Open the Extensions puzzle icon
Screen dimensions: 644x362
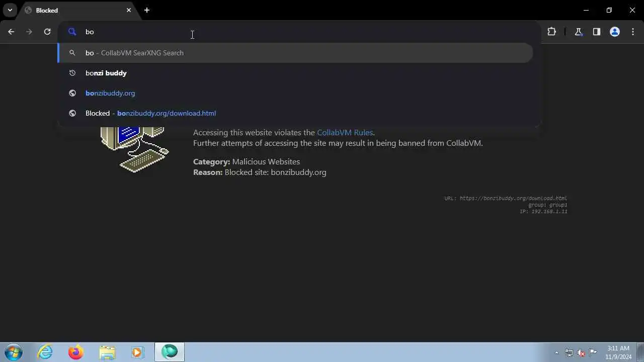point(551,32)
